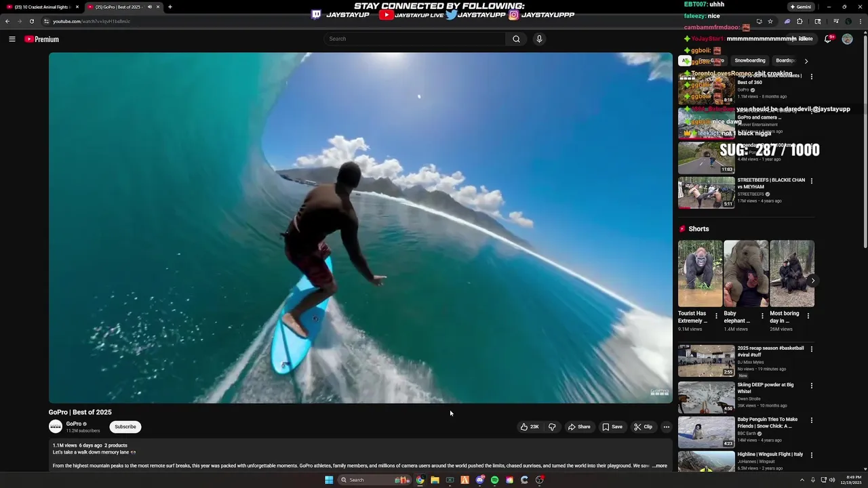Image resolution: width=868 pixels, height=488 pixels.
Task: View site information icon in address bar
Action: point(46,21)
